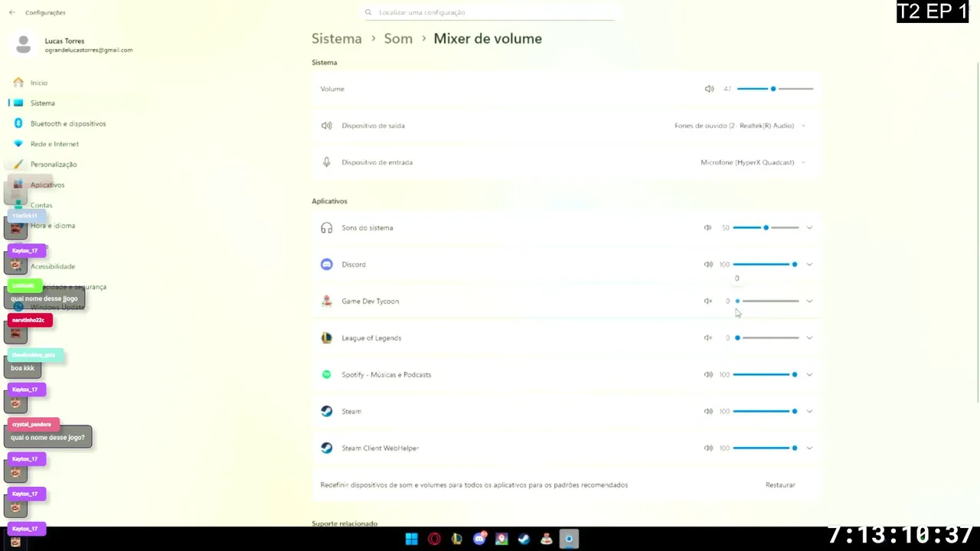Screen dimensions: 980x551
Task: Expand the Game Dev Tycoon row
Action: click(809, 301)
